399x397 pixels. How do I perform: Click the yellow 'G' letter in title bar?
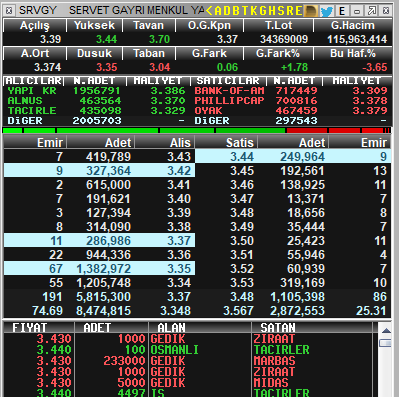coord(263,11)
